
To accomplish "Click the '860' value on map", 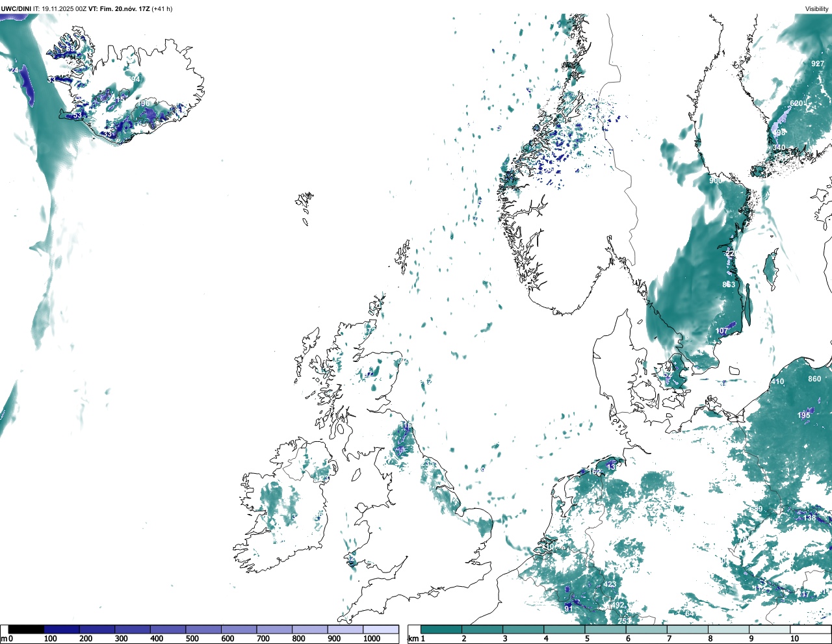I will click(x=814, y=379).
